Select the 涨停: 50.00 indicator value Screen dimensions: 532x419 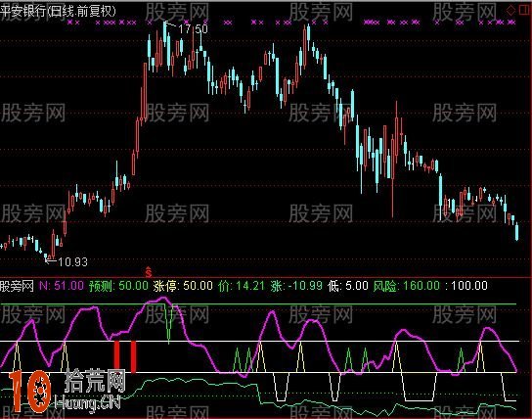point(183,286)
